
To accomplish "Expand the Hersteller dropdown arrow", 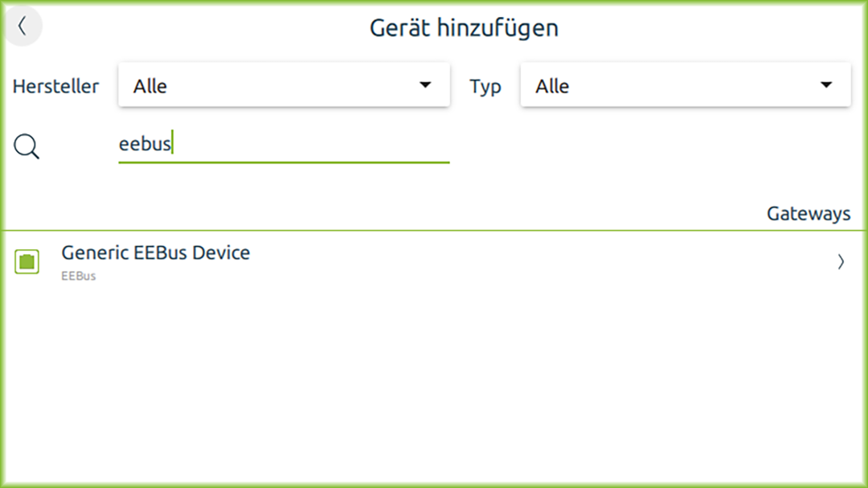I will point(425,85).
